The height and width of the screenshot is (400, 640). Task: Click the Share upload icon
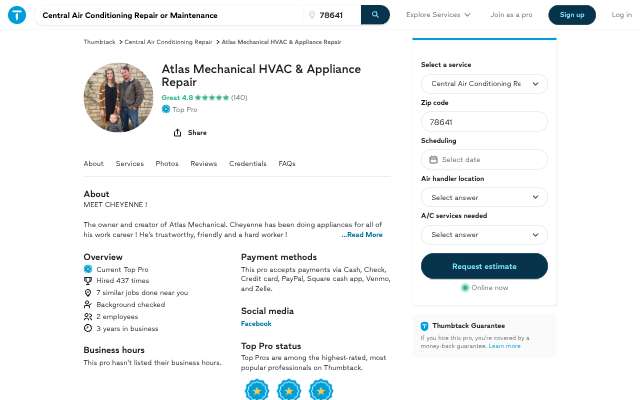coord(178,133)
